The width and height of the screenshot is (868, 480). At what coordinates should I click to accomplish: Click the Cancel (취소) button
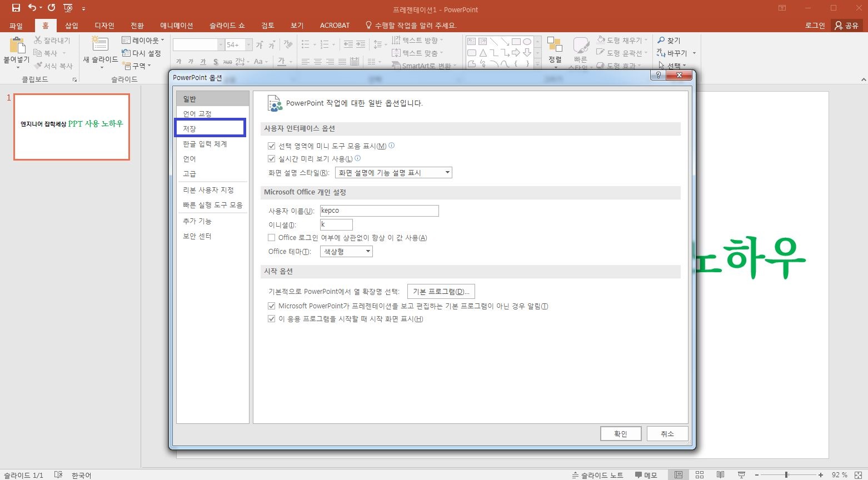click(x=667, y=434)
